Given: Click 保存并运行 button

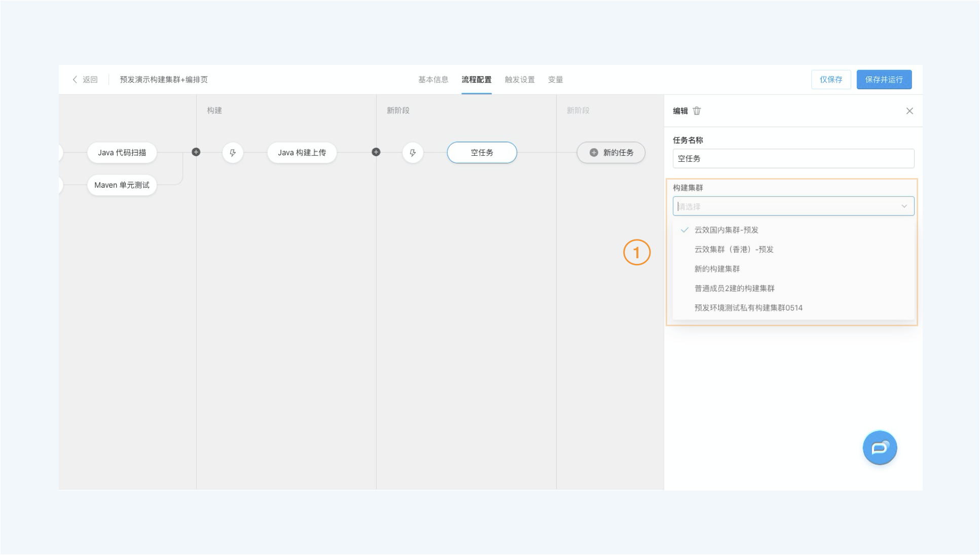Looking at the screenshot, I should [x=884, y=80].
